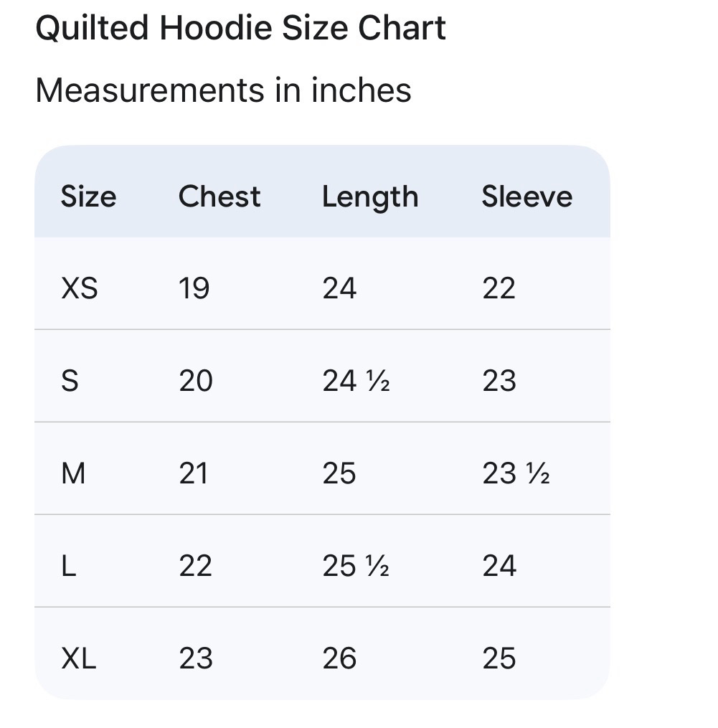Click chest value 21 for M
This screenshot has height=728, width=718.
click(x=193, y=473)
